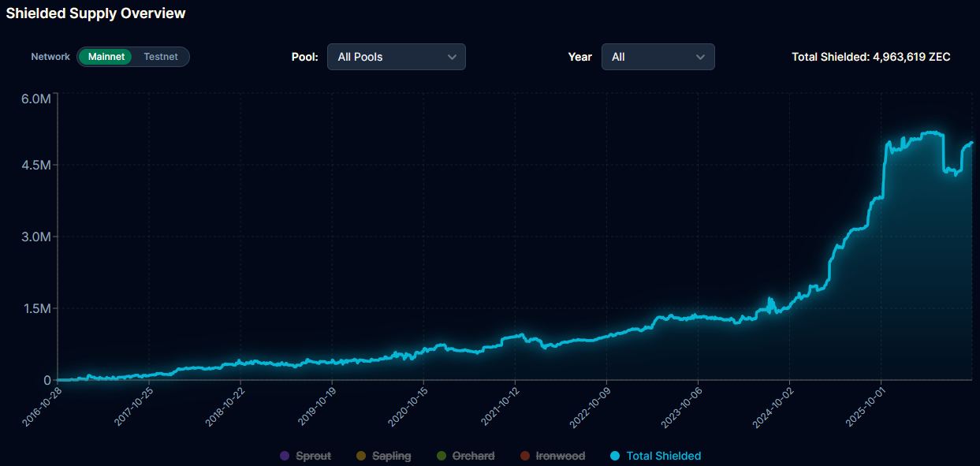Click the 3.0M y-axis label
Image resolution: width=980 pixels, height=466 pixels.
pyautogui.click(x=35, y=237)
